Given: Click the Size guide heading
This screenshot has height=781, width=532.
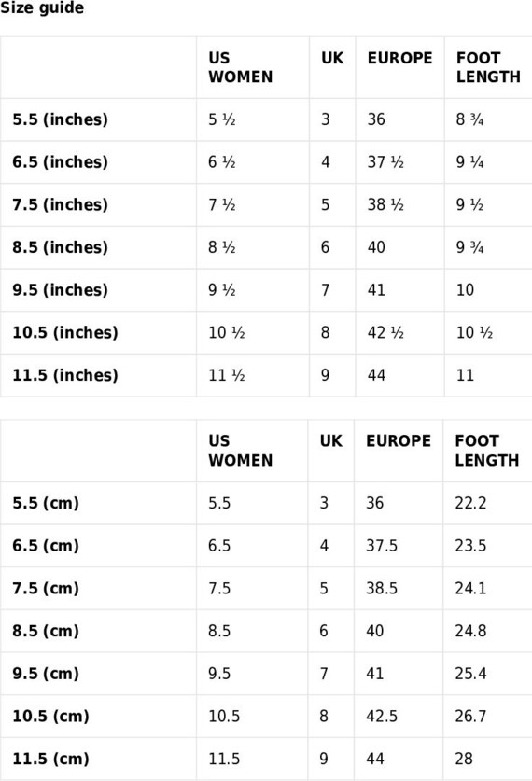Looking at the screenshot, I should (x=42, y=8).
